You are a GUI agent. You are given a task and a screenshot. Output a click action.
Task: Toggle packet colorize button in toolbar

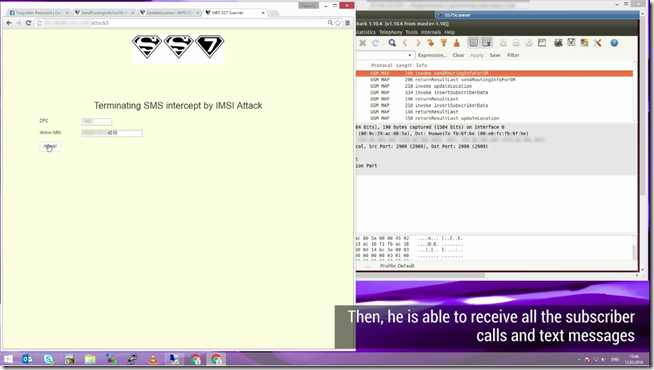coord(473,43)
